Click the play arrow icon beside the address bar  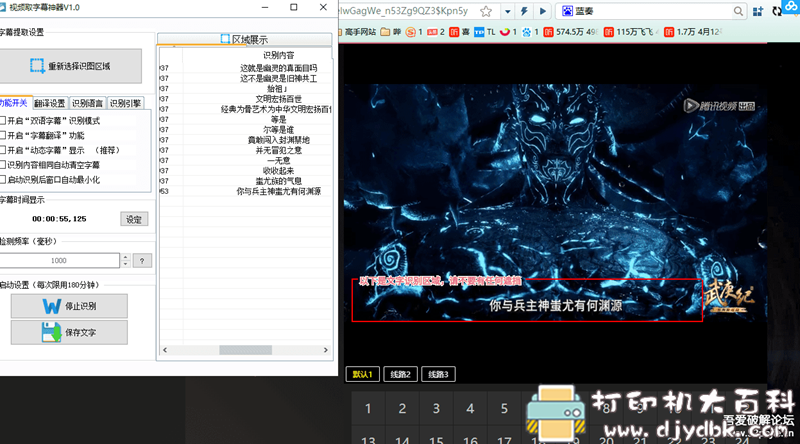pos(543,11)
